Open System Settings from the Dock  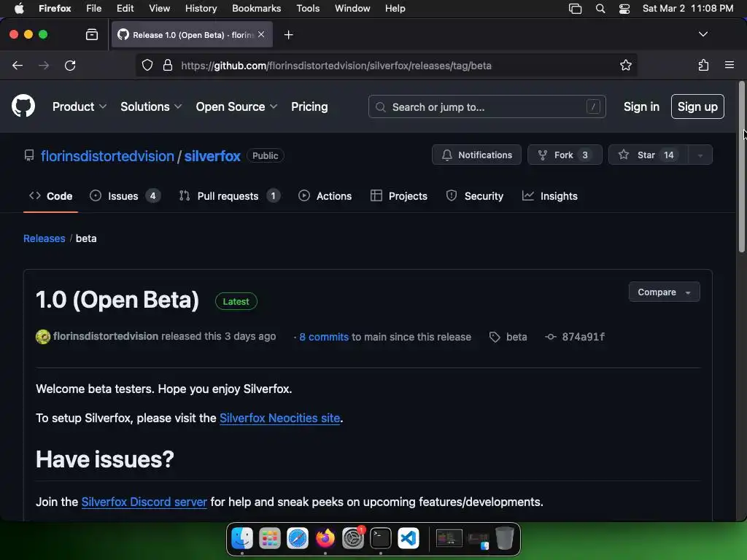coord(353,539)
